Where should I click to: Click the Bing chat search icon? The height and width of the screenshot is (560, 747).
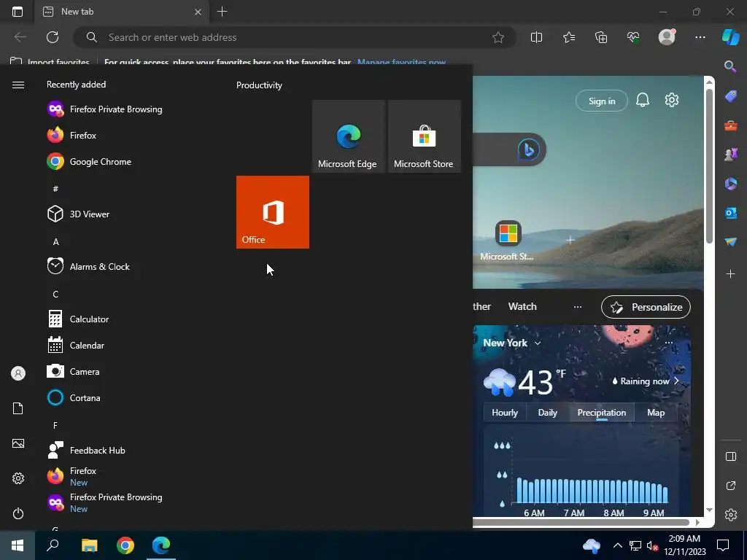point(529,149)
